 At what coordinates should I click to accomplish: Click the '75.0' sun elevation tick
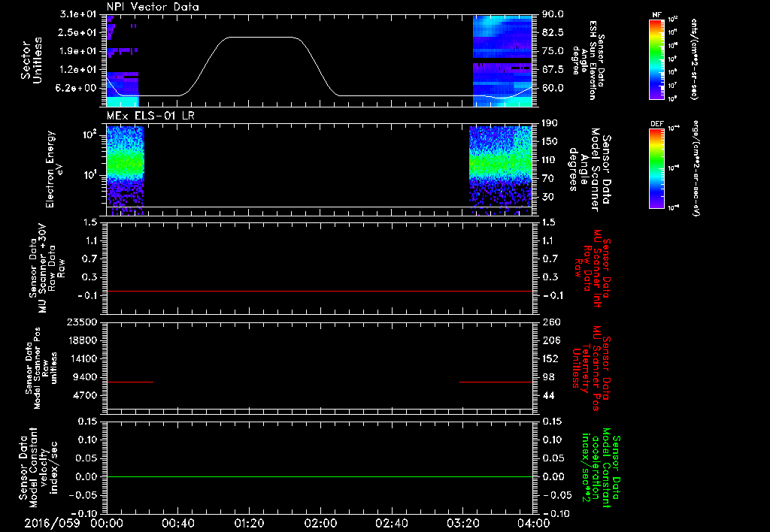pyautogui.click(x=553, y=51)
